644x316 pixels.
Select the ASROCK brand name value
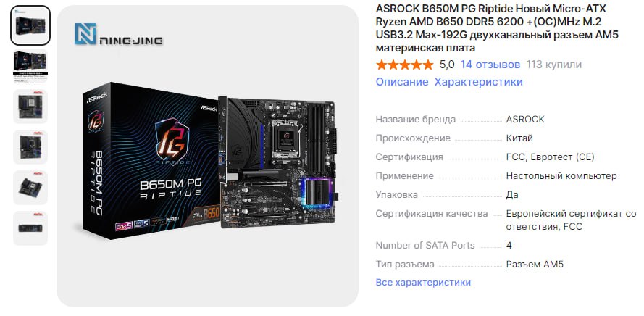click(x=525, y=119)
